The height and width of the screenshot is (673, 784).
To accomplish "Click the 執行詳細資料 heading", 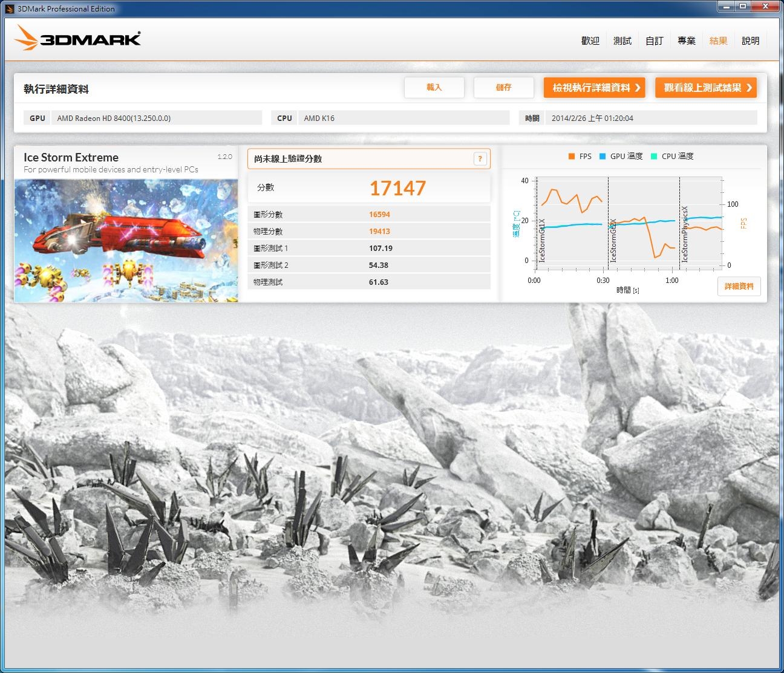I will (56, 89).
